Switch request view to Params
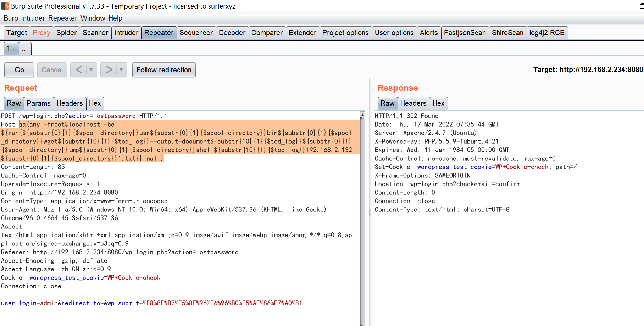The image size is (644, 326). [x=39, y=103]
